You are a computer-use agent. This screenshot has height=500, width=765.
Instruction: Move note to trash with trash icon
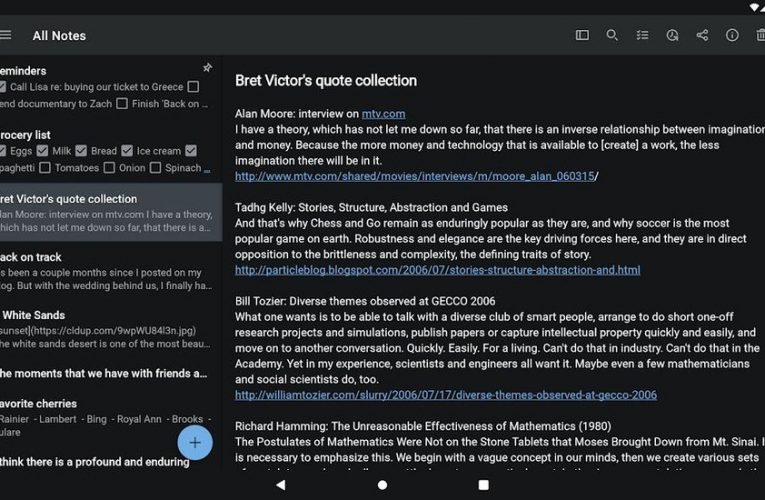(760, 35)
